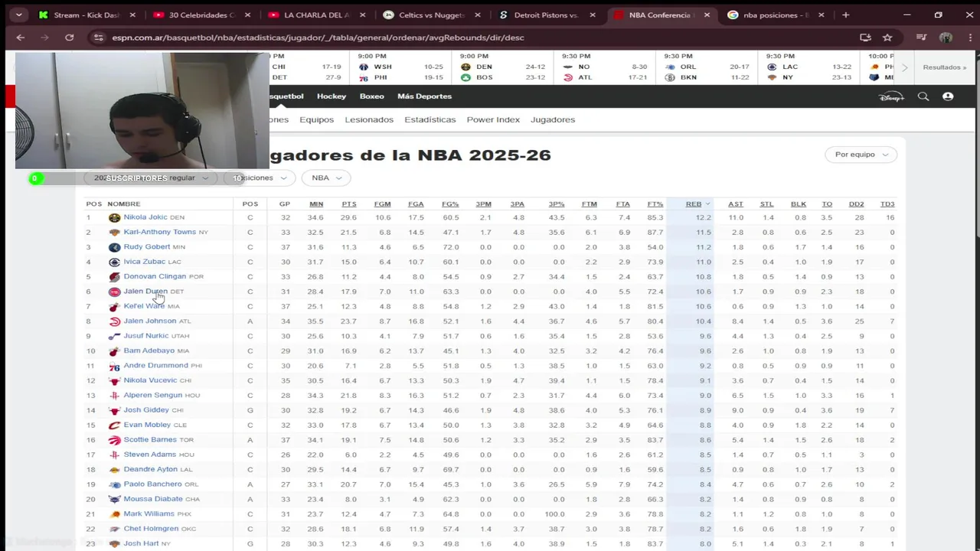Open Ivica Zubac player page

coord(144,262)
